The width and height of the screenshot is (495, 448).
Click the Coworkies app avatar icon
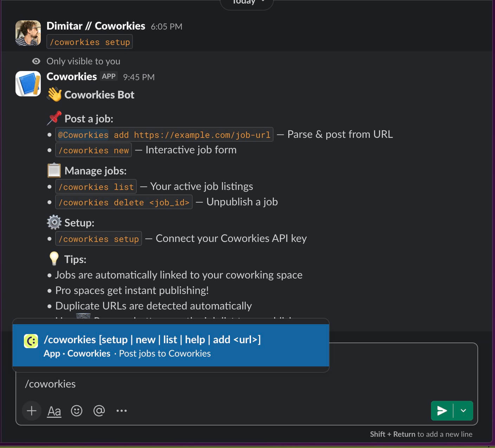tap(28, 84)
